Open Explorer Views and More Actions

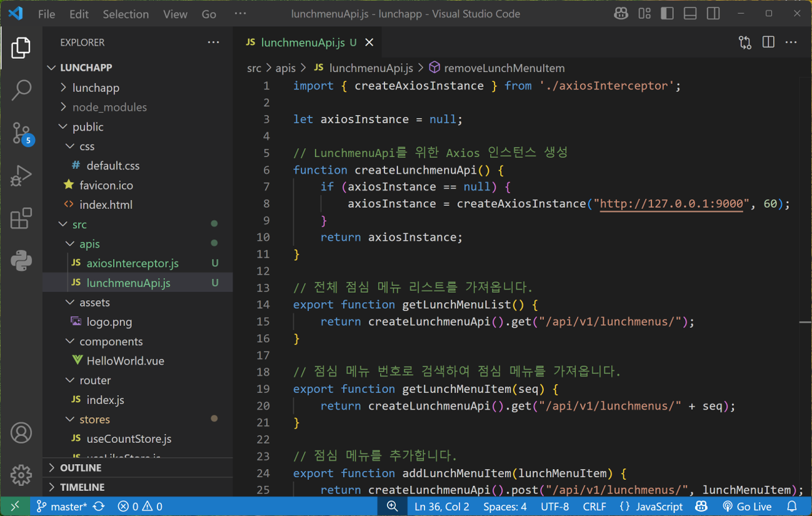(x=213, y=42)
